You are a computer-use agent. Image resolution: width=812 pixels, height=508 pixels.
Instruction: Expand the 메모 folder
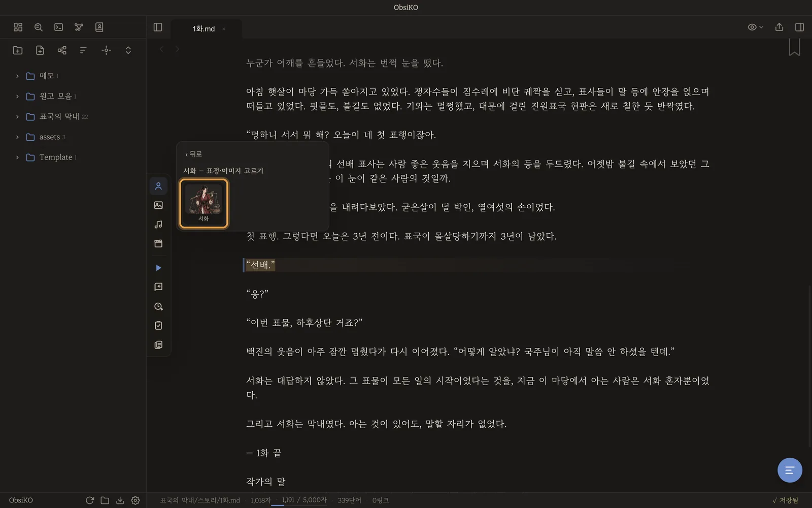click(17, 76)
